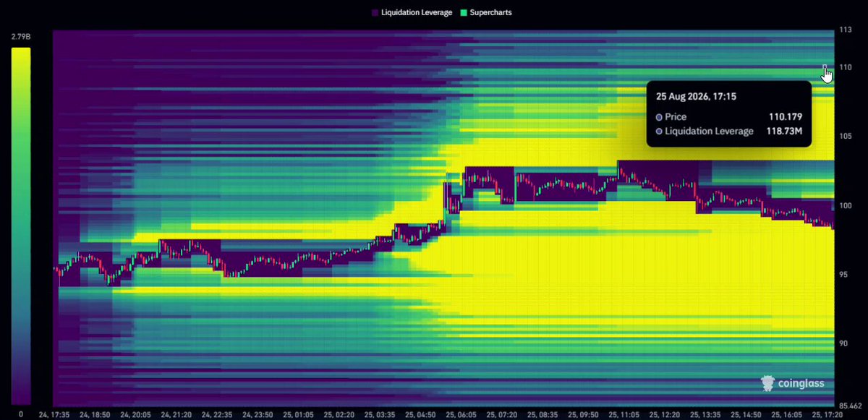The height and width of the screenshot is (420, 868).
Task: Click the Price label in the tooltip
Action: (676, 116)
